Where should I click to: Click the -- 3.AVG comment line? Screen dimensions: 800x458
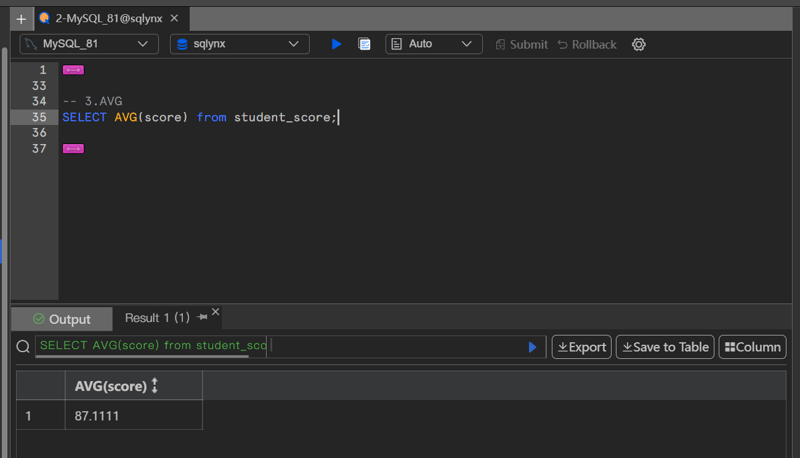tap(92, 101)
